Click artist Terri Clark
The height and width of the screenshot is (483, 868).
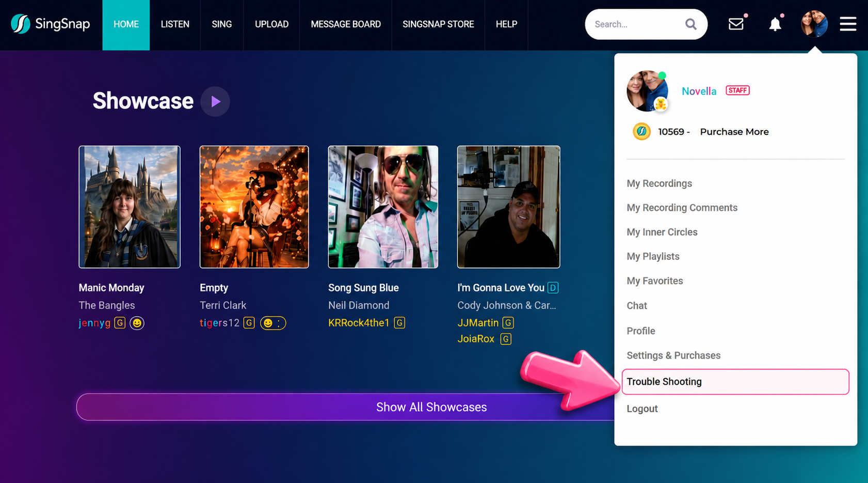223,305
